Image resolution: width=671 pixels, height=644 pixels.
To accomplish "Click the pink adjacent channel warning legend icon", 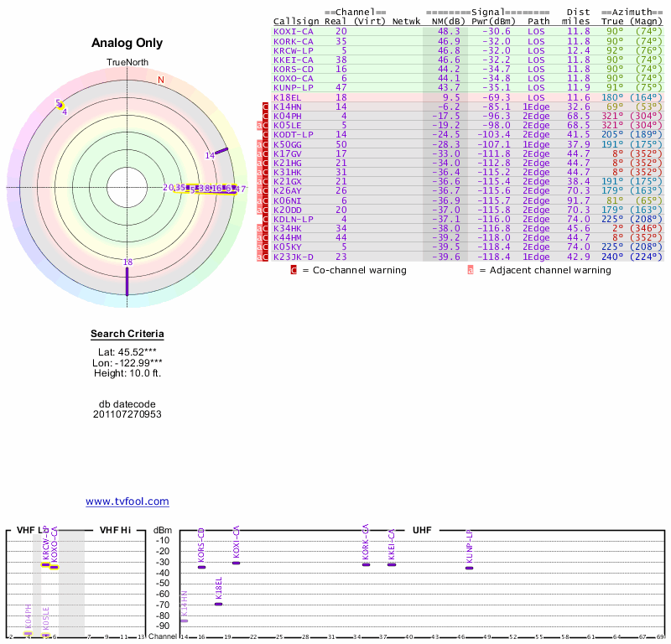I will tap(471, 270).
